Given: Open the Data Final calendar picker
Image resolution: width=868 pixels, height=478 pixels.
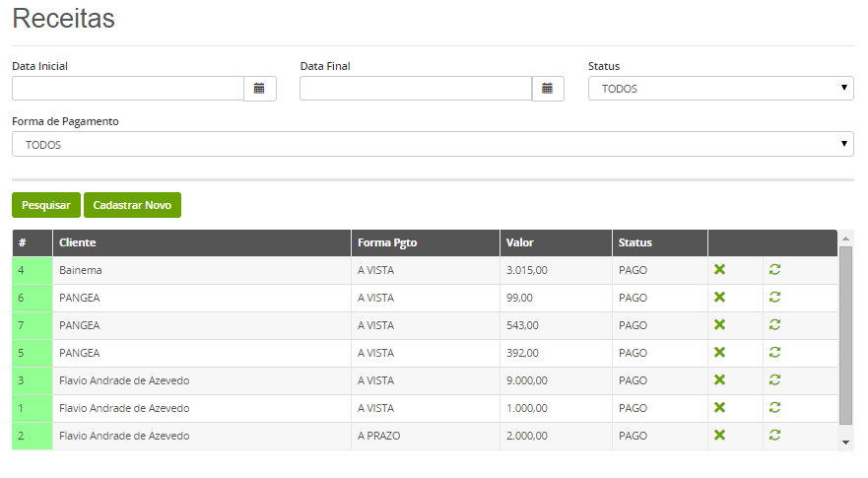Looking at the screenshot, I should 548,89.
